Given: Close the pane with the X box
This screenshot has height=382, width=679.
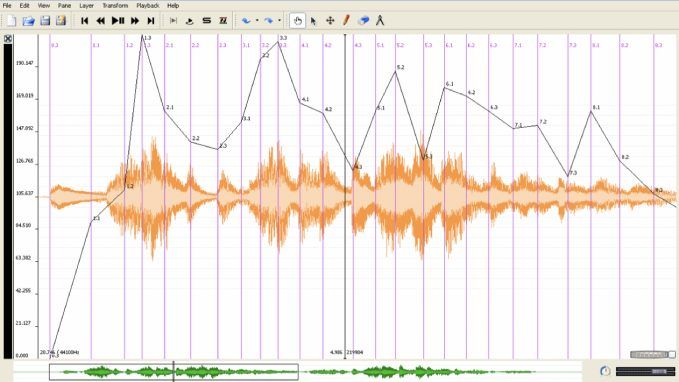Looking at the screenshot, I should point(8,39).
